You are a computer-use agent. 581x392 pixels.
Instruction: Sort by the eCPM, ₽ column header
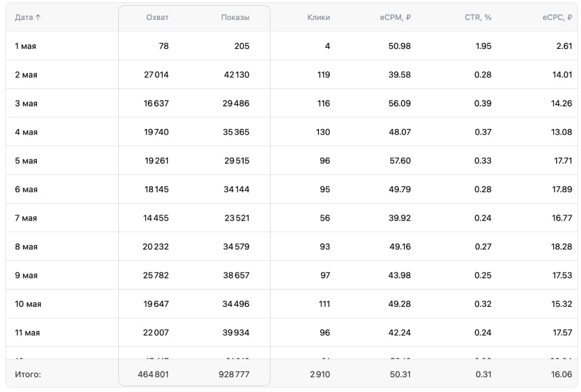[395, 17]
